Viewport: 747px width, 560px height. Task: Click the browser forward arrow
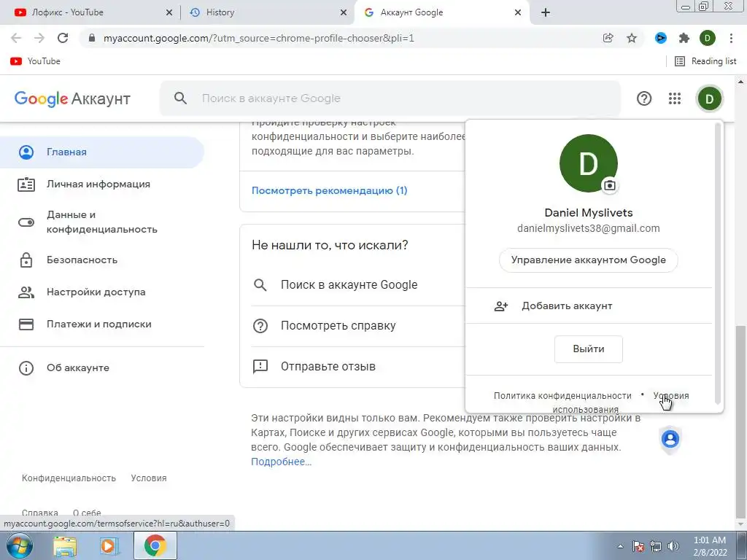(39, 38)
